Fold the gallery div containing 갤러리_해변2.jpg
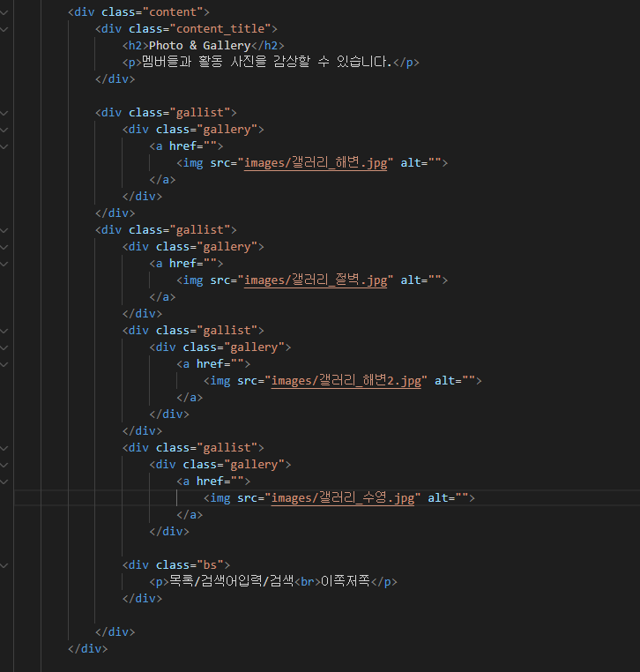This screenshot has height=672, width=640. tap(4, 347)
